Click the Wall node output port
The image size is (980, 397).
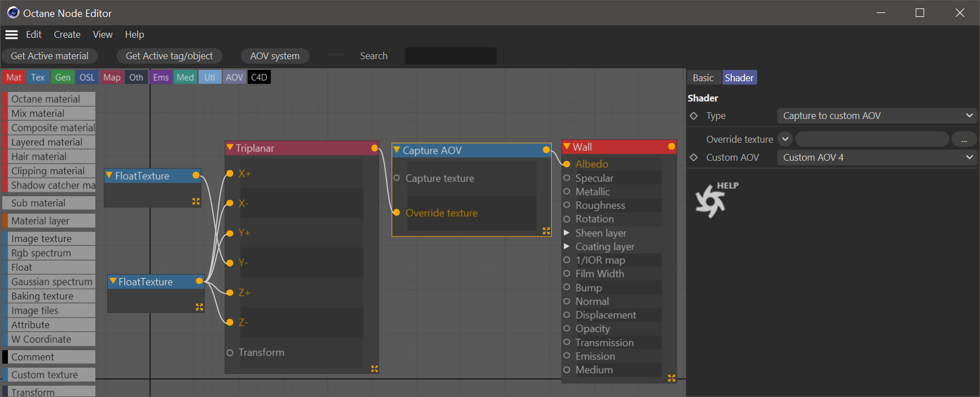671,147
